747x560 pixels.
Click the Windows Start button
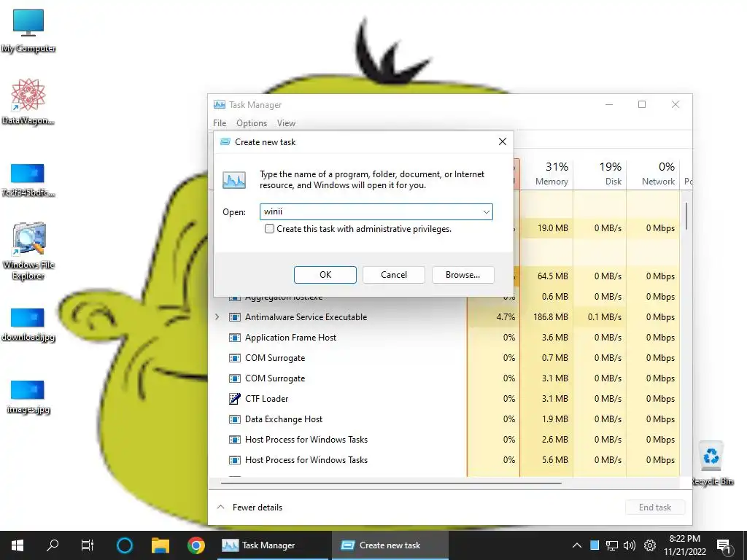point(18,545)
